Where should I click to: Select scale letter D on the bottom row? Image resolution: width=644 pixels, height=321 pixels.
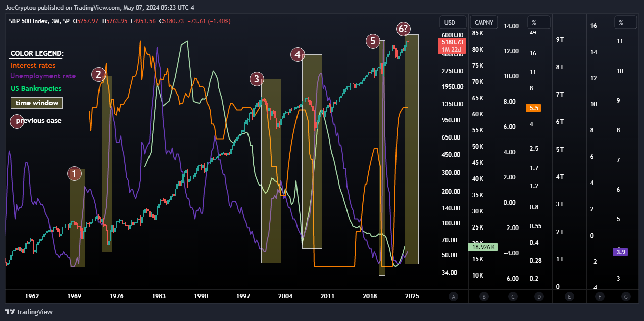click(539, 297)
